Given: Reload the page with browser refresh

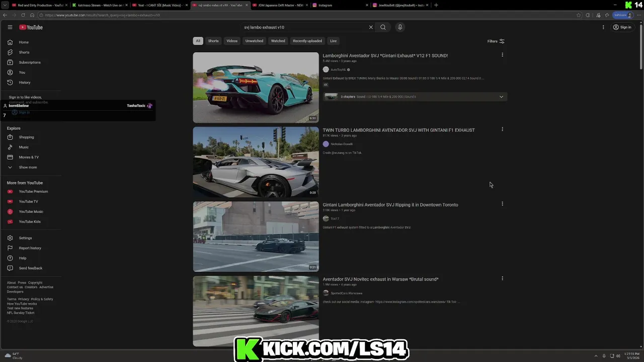Looking at the screenshot, I should point(23,15).
